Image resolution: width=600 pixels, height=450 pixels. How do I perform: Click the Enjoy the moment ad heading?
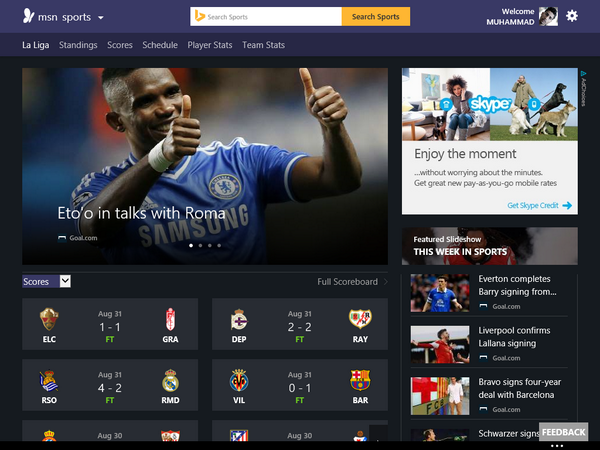coord(465,154)
